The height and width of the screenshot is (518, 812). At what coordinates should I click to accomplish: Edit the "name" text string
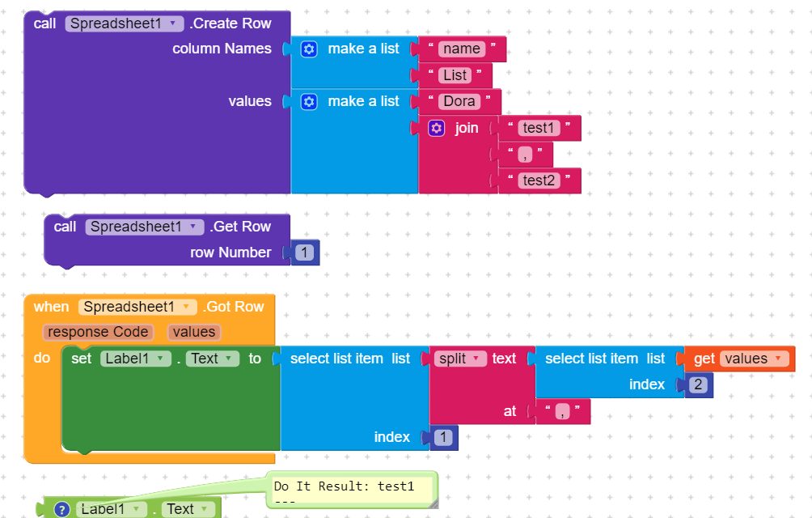pyautogui.click(x=462, y=49)
